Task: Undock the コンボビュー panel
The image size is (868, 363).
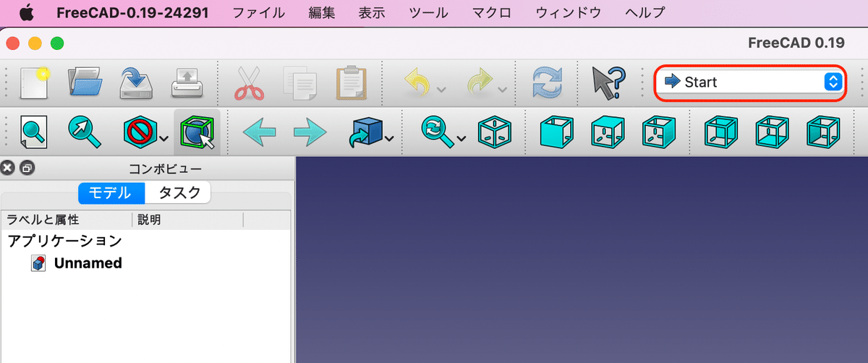Action: 27,168
